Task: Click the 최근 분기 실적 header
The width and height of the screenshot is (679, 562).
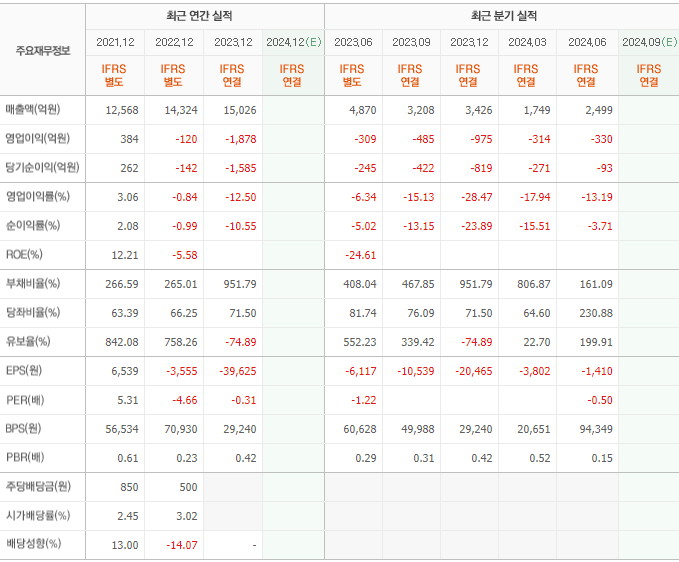Action: coord(504,16)
